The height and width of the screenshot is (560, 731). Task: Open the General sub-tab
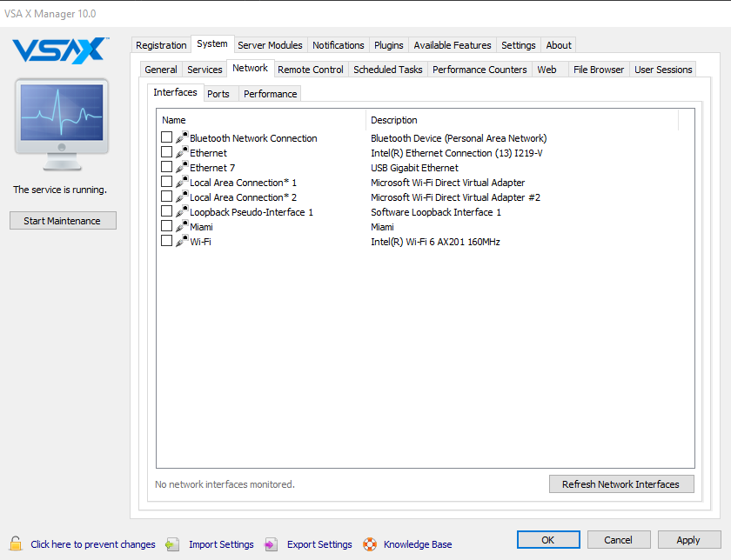[161, 70]
